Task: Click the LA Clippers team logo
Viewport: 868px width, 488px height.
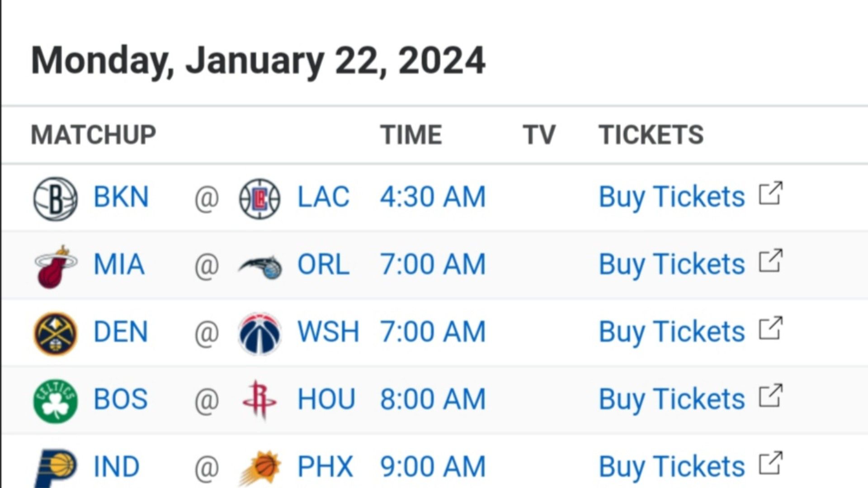Action: click(259, 198)
